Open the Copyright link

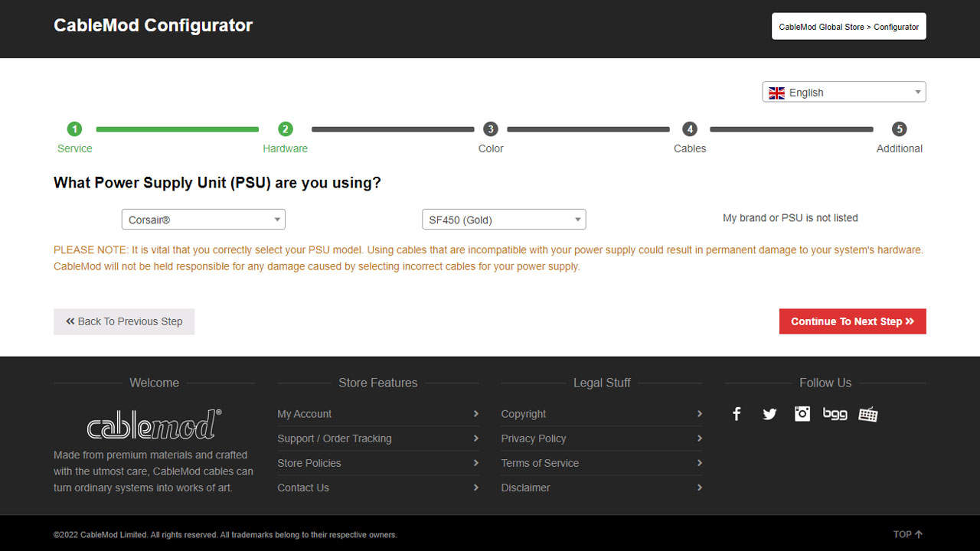click(x=524, y=414)
